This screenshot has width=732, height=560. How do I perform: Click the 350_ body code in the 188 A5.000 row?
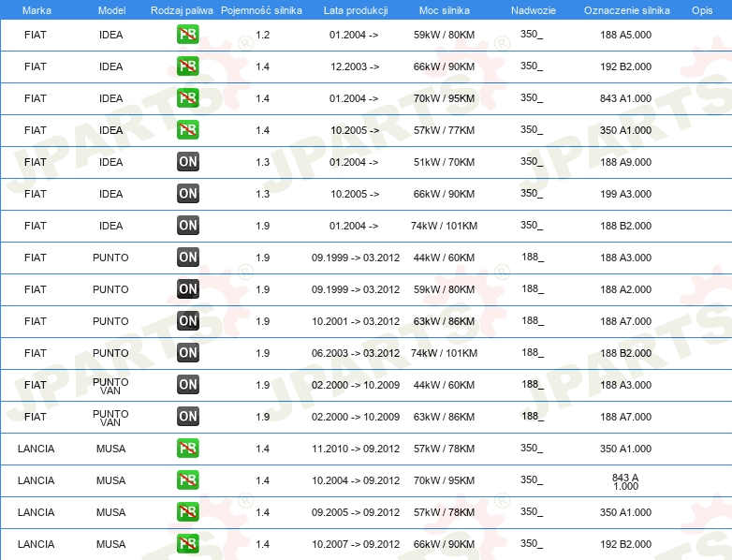click(532, 34)
